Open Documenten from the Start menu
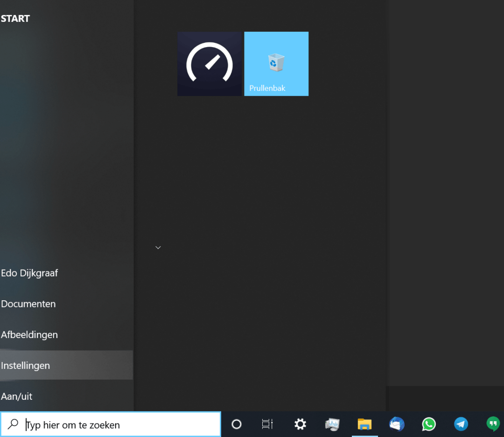The height and width of the screenshot is (437, 504). click(x=28, y=304)
